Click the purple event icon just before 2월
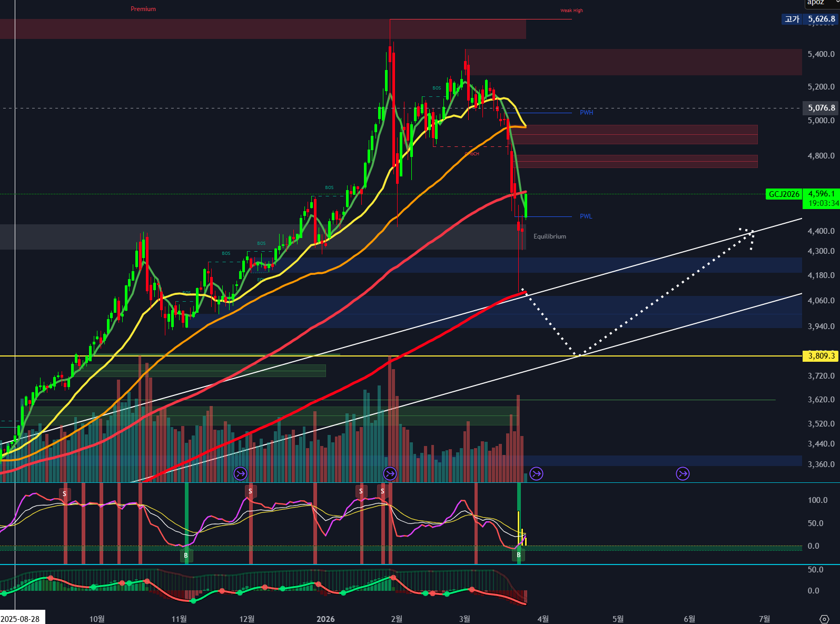840x624 pixels. (390, 474)
